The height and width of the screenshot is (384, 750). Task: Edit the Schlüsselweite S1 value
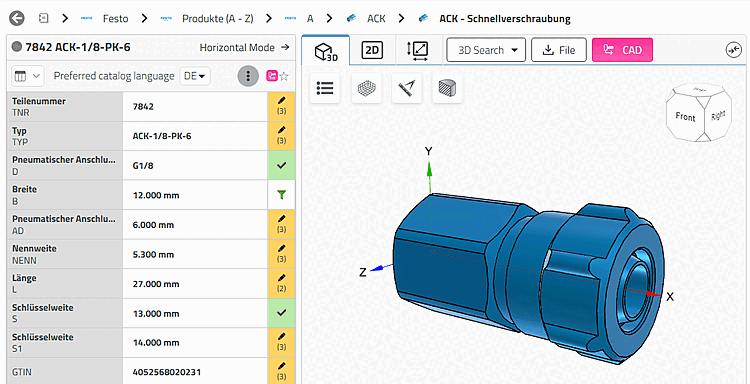coord(281,343)
